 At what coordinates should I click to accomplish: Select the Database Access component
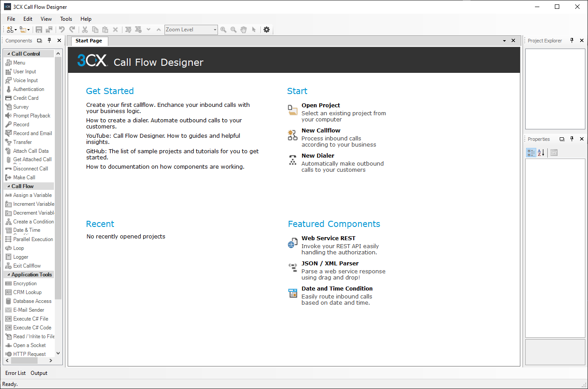coord(29,301)
